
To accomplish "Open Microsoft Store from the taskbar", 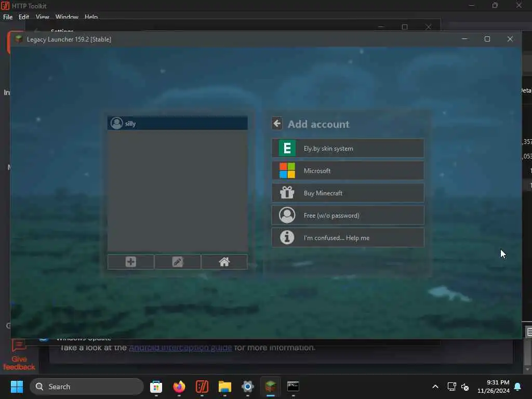I will [156, 387].
